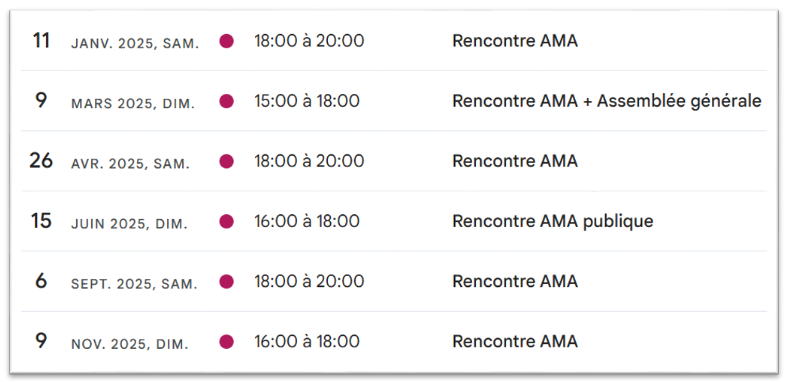This screenshot has height=382, width=787.
Task: Open Rencontre AMA event on 6 September
Action: [515, 282]
